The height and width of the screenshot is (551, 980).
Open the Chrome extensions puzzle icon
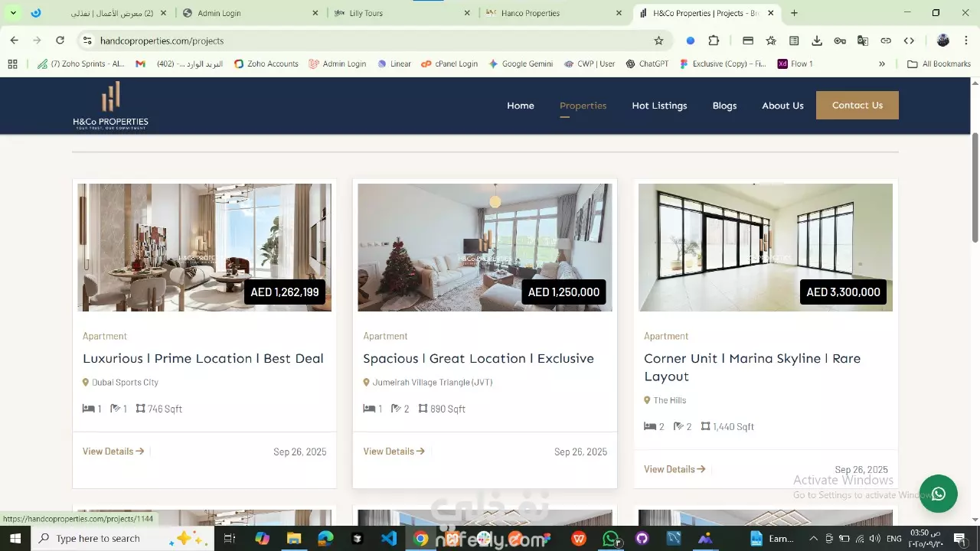(714, 41)
